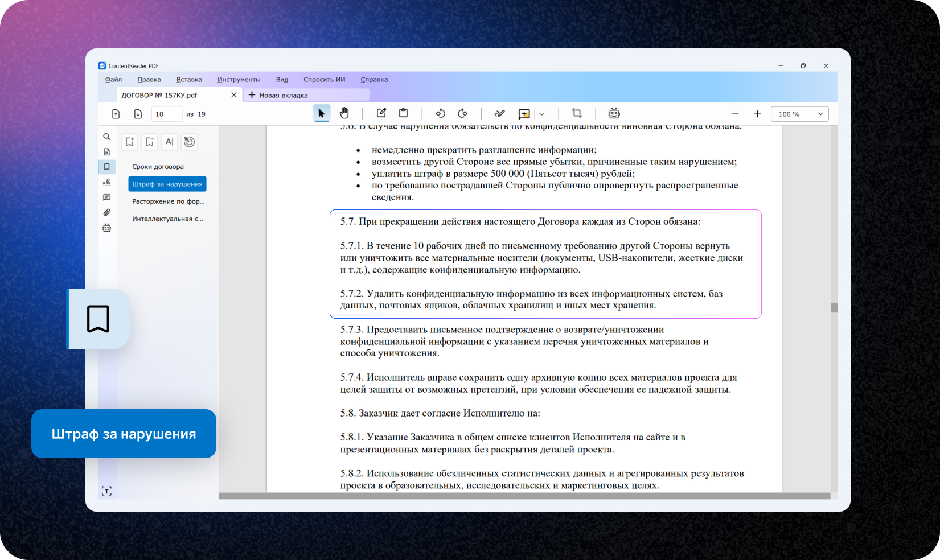Viewport: 940px width, 560px height.
Task: Select the Сроки договора bookmark
Action: (158, 166)
